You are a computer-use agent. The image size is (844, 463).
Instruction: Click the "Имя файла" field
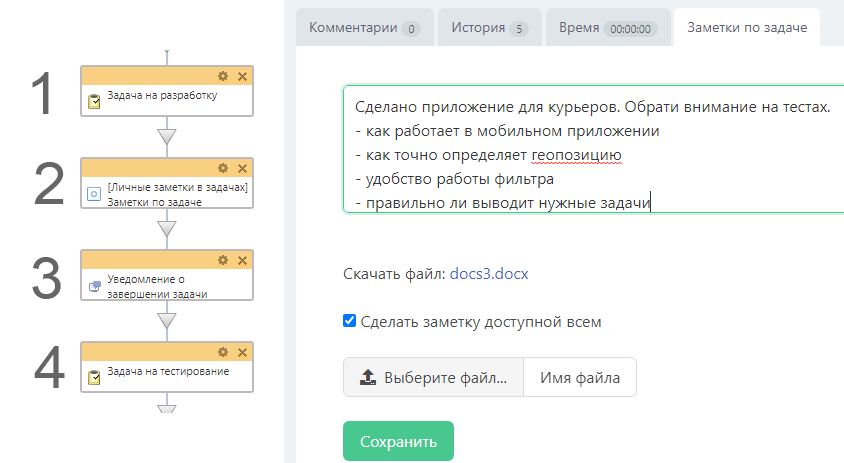580,377
